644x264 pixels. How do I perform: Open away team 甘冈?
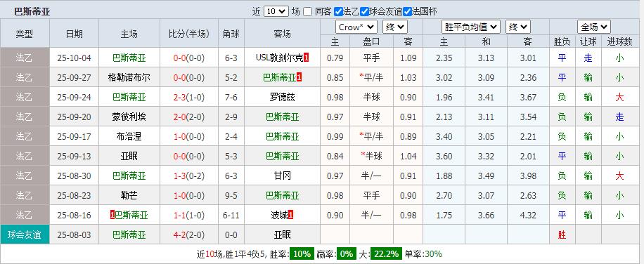(282, 176)
